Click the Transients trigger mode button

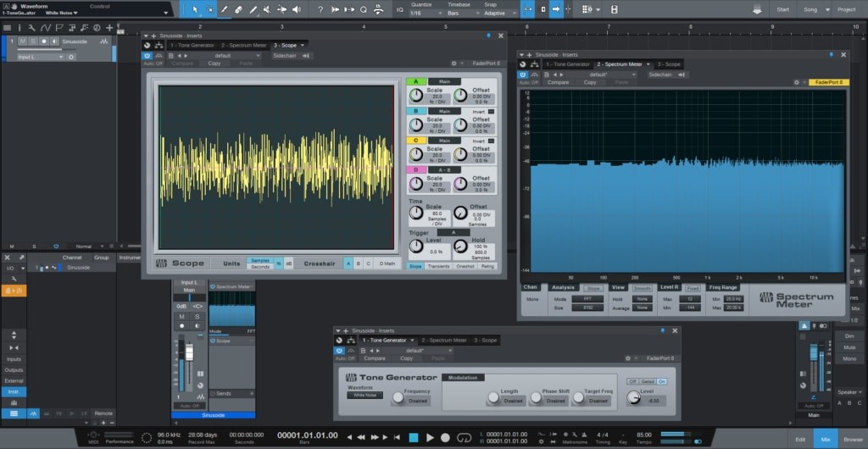point(438,265)
